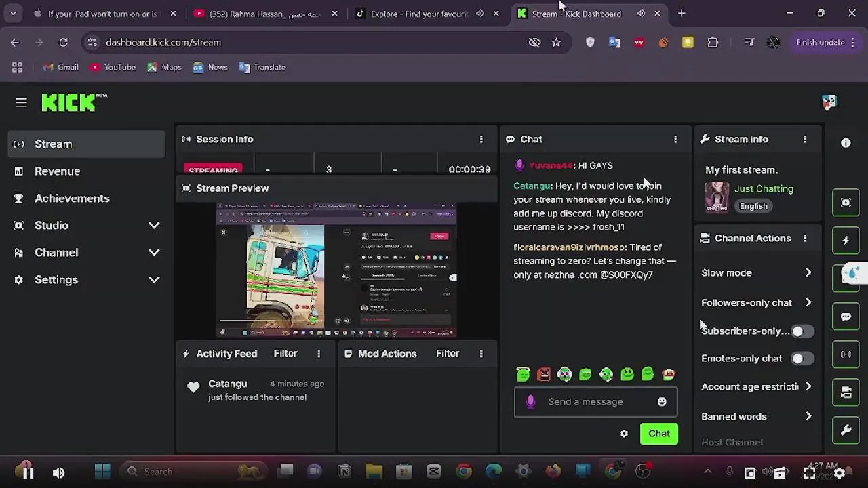
Task: Open the Kick hamburger menu
Action: [x=22, y=102]
